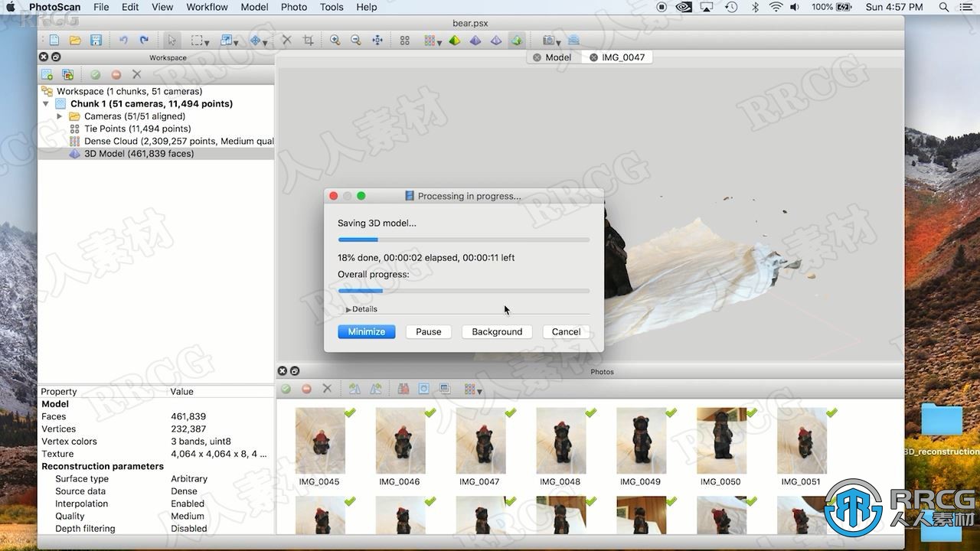Viewport: 980px width, 551px height.
Task: Click the Zoom In magnifier icon
Action: 335,40
